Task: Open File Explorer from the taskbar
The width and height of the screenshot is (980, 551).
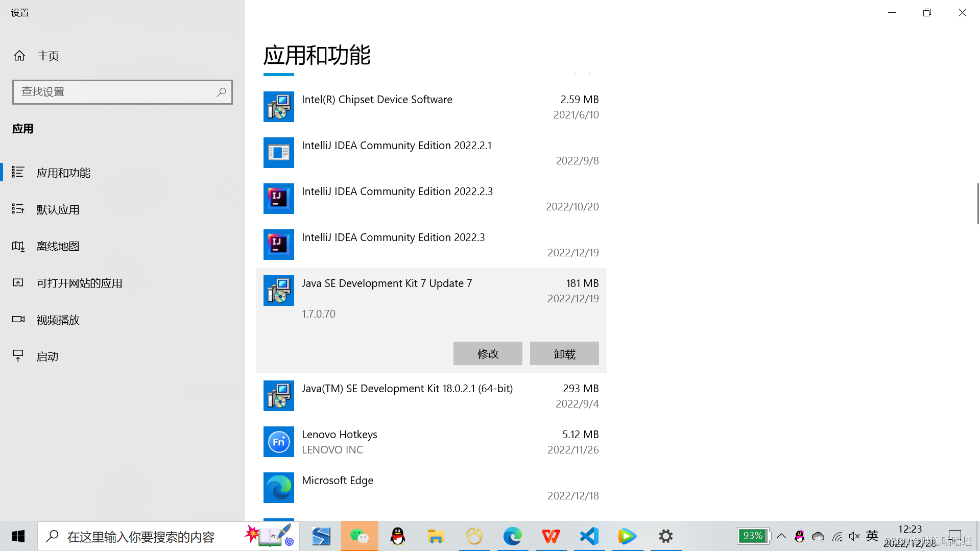Action: [436, 536]
